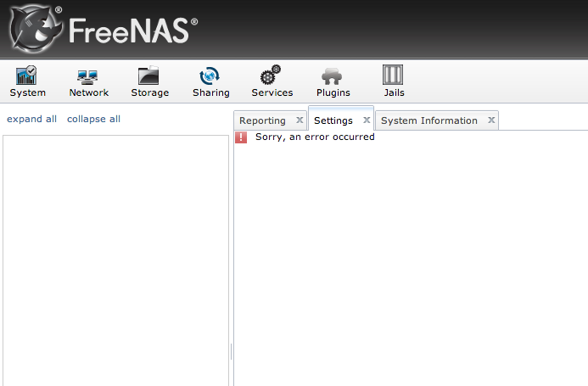Click the FreeNAS shark logo

[x=36, y=29]
